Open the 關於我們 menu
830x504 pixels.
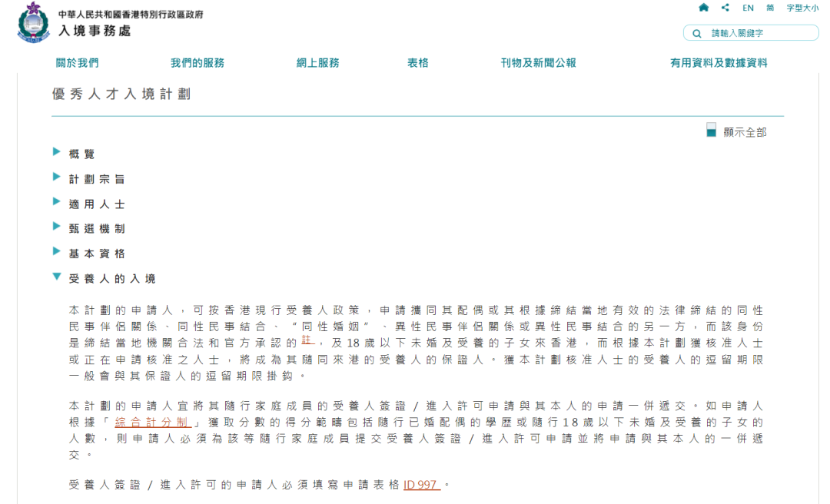[x=78, y=63]
